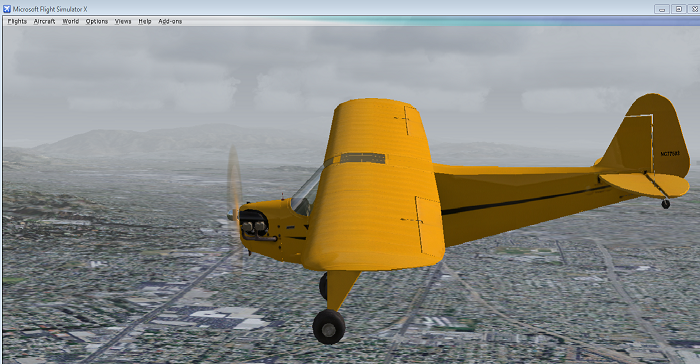The width and height of the screenshot is (700, 364).
Task: Click the Flight Simulator X title bar icon
Action: point(7,9)
